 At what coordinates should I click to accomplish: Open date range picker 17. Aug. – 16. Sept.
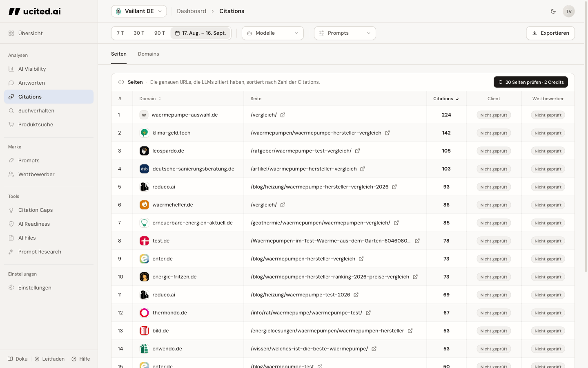pyautogui.click(x=200, y=33)
